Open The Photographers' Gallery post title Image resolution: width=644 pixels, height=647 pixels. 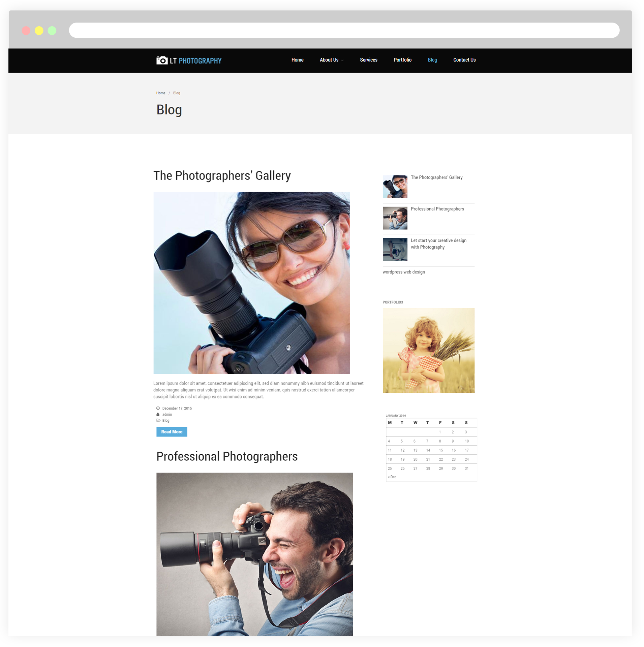[x=222, y=175]
